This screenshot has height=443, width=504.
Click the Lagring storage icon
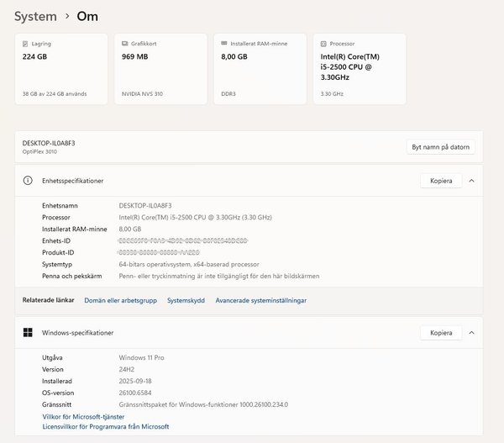[x=25, y=43]
